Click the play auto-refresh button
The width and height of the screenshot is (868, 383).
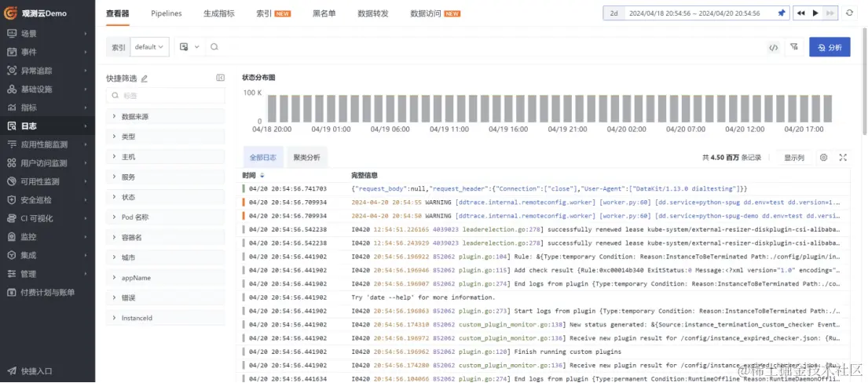point(815,13)
